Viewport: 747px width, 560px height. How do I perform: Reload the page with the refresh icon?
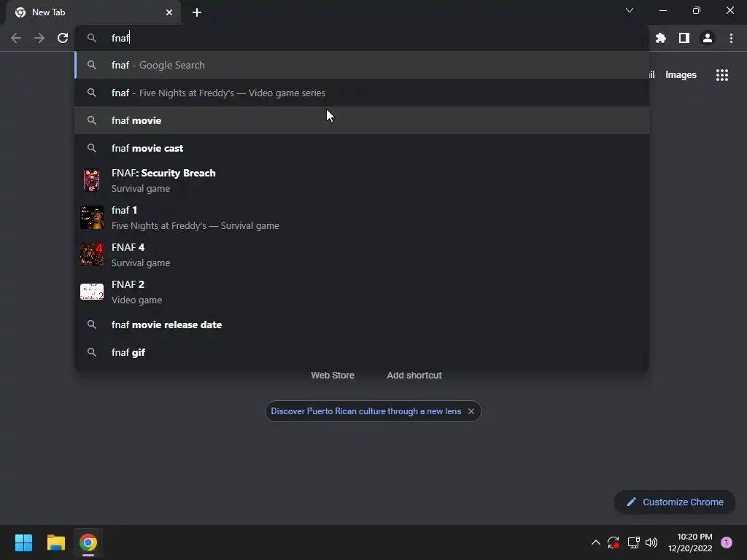click(x=63, y=38)
